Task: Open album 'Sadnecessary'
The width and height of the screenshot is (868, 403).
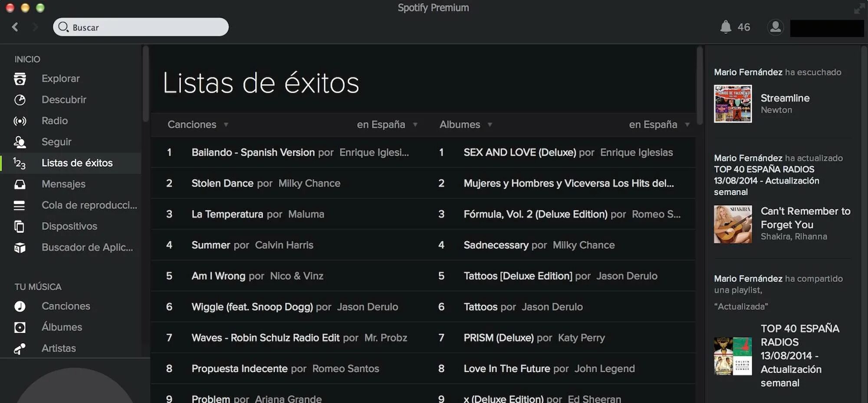Action: click(496, 246)
